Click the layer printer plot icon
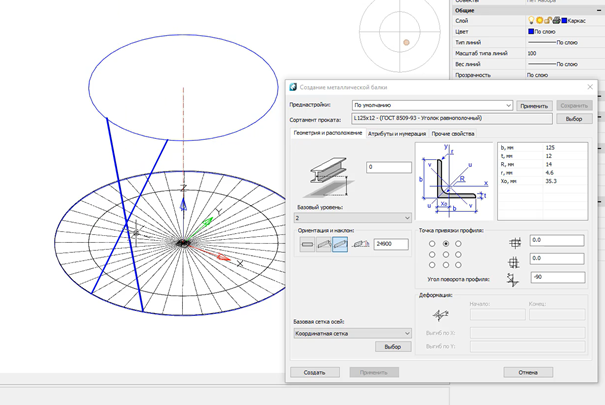The image size is (605, 405). coord(556,20)
